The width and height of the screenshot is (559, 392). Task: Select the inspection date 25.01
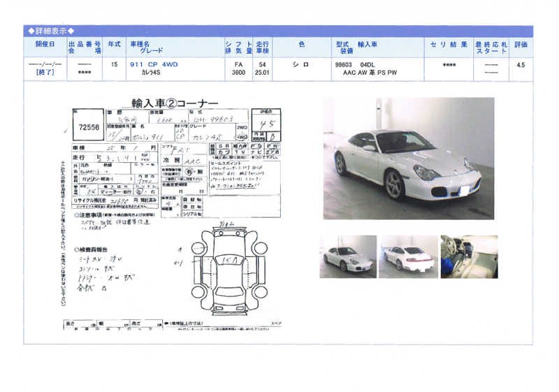(263, 73)
